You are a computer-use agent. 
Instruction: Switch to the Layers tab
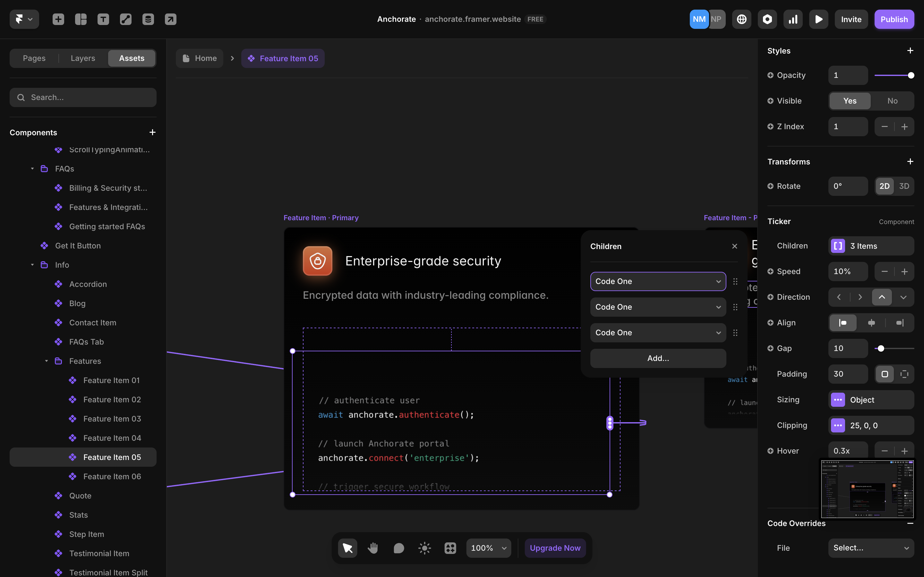pos(83,58)
